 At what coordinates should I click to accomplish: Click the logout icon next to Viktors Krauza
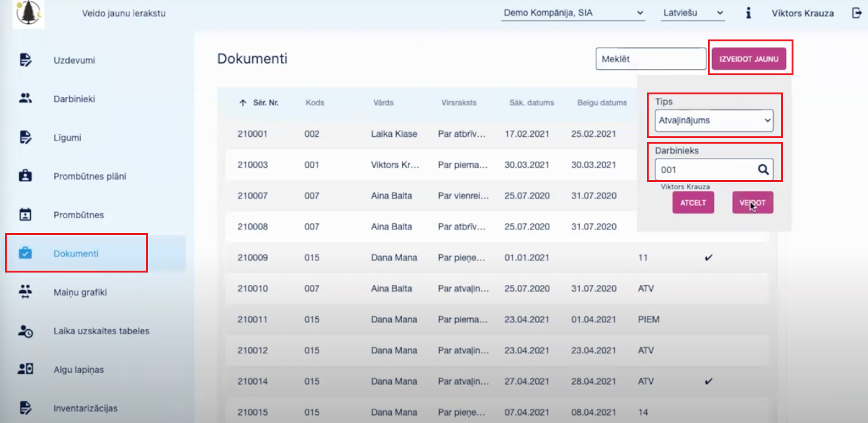pos(856,13)
